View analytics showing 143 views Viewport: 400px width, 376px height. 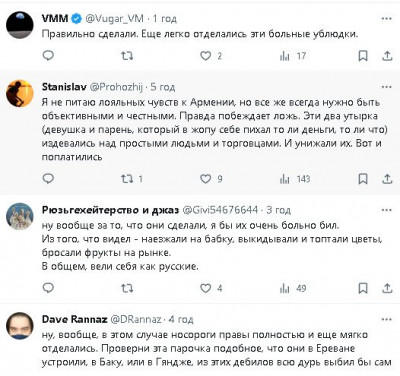pos(295,179)
